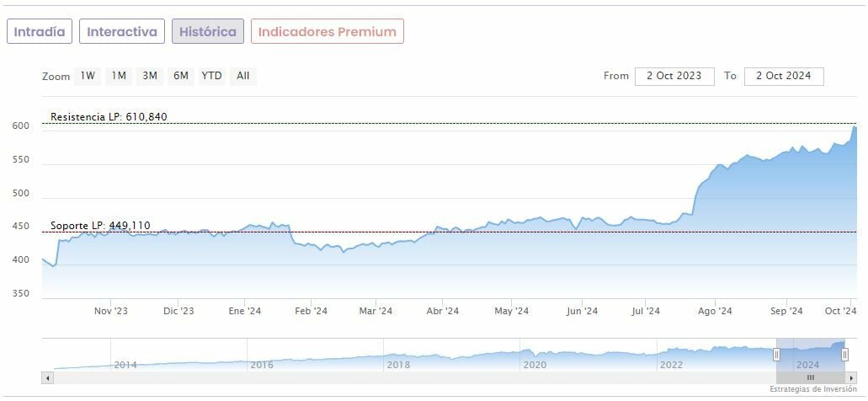
Task: Click the From date field
Action: 674,76
